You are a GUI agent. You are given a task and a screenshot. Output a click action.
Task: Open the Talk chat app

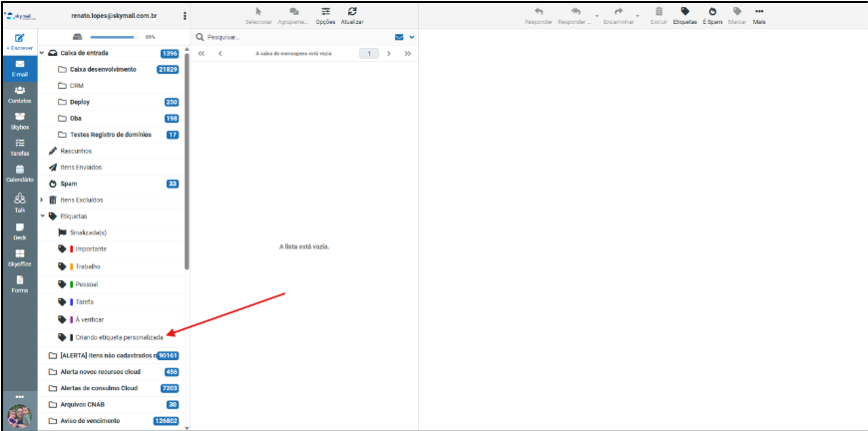point(19,204)
